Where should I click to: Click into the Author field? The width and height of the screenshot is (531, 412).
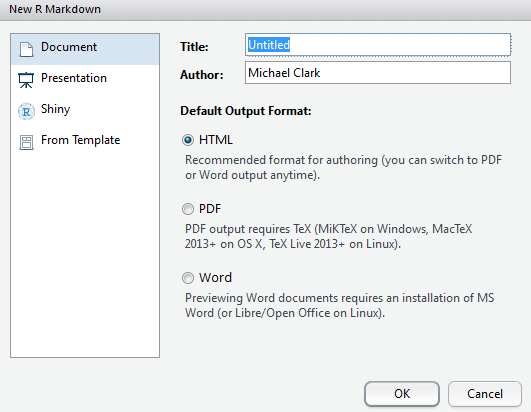[378, 72]
